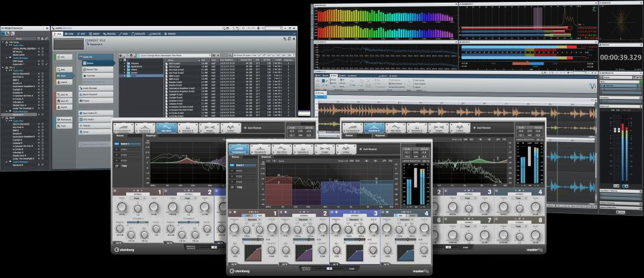
Task: Open the Limiter module in front MasterRig window
Action: coord(346,149)
